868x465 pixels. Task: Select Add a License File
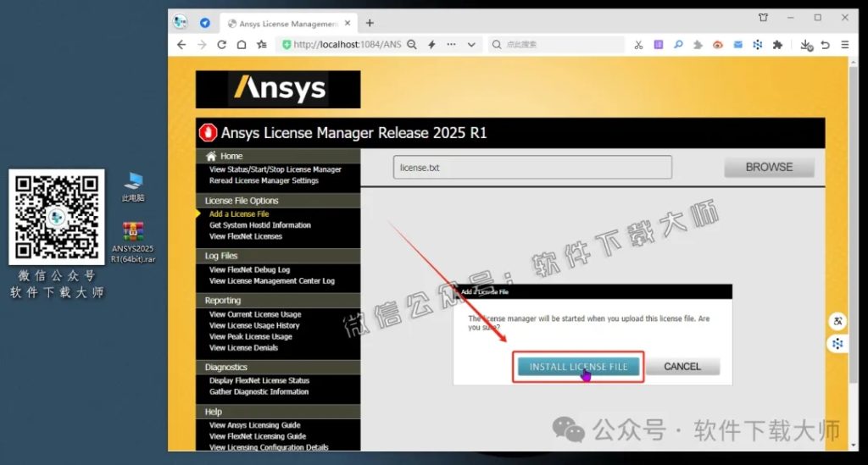point(238,214)
